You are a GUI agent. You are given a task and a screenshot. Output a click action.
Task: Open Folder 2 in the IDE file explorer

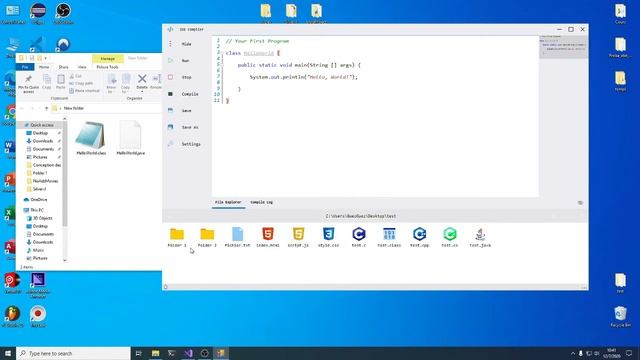pyautogui.click(x=207, y=238)
